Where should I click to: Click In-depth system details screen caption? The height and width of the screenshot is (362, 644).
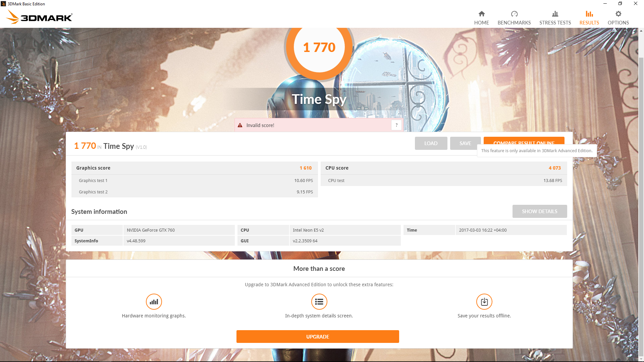319,316
